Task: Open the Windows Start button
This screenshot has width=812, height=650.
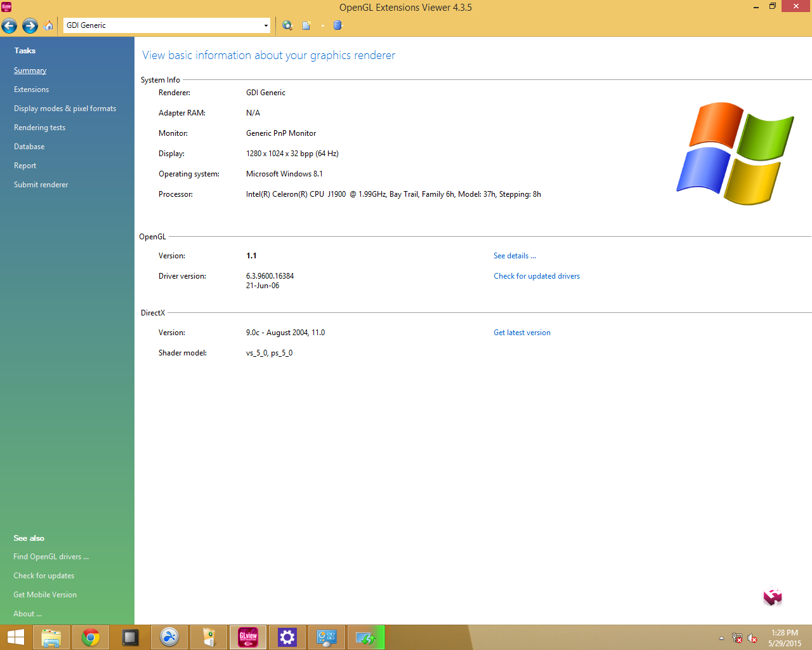Action: click(x=15, y=637)
